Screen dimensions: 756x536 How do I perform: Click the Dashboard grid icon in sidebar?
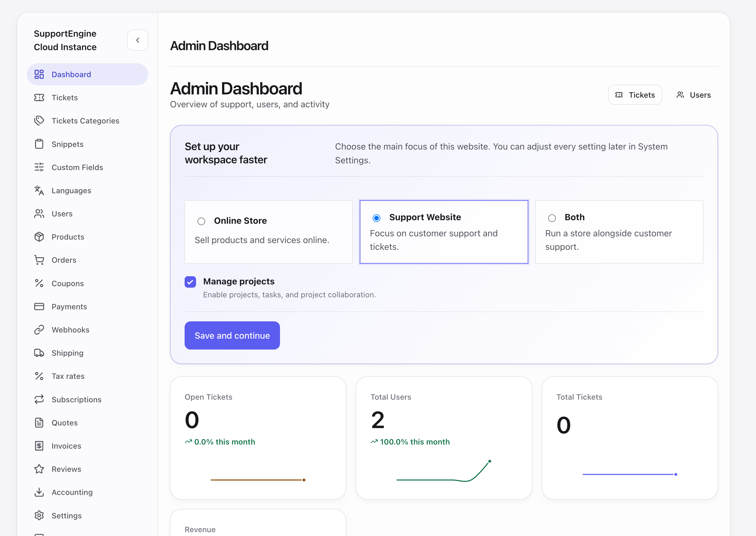(x=39, y=74)
